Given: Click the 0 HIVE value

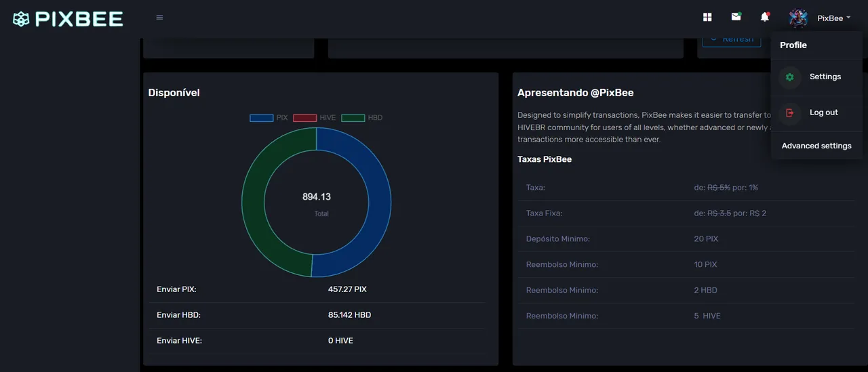Looking at the screenshot, I should point(340,341).
